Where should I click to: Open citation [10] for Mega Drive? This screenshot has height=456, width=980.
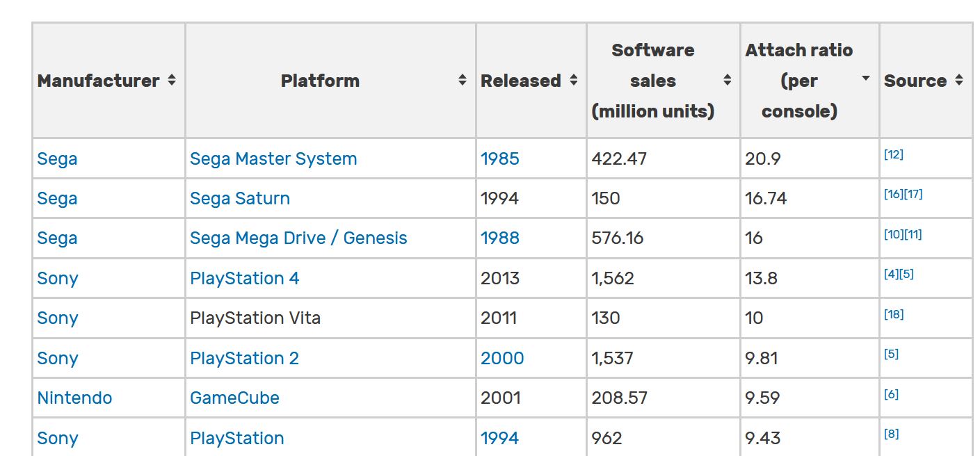pyautogui.click(x=894, y=234)
